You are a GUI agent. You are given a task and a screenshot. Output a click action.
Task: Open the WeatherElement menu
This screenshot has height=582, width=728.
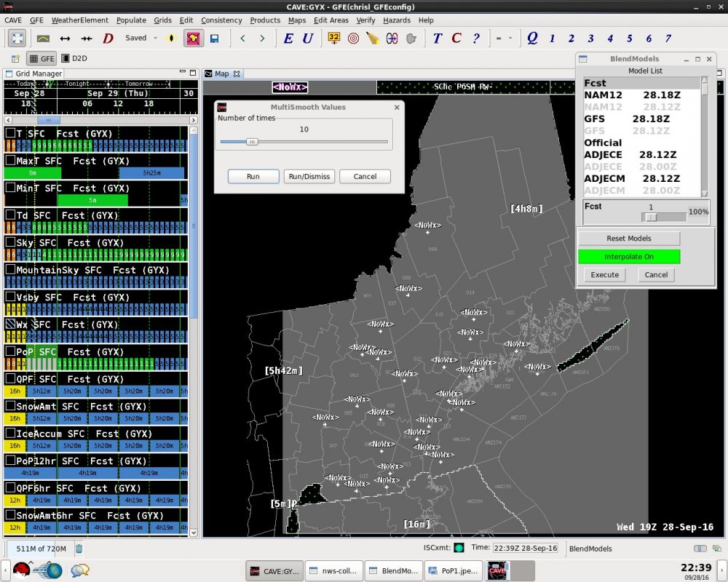[x=80, y=20]
